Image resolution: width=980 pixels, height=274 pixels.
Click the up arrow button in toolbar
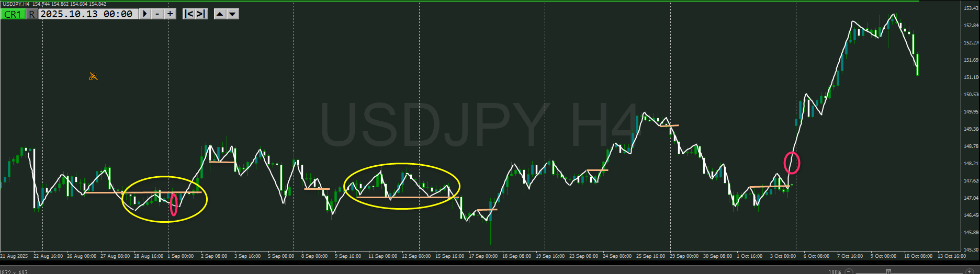tap(220, 14)
